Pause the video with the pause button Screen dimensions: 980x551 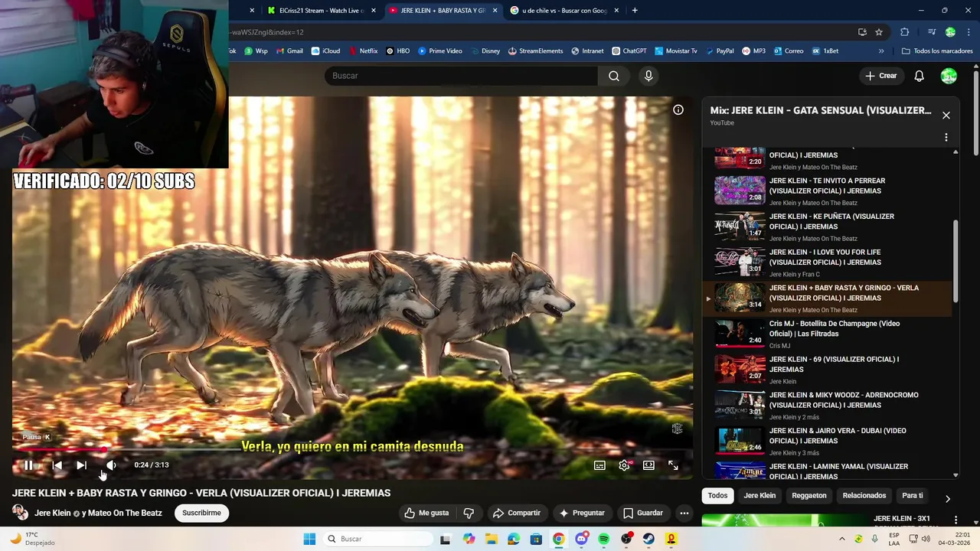pos(28,465)
